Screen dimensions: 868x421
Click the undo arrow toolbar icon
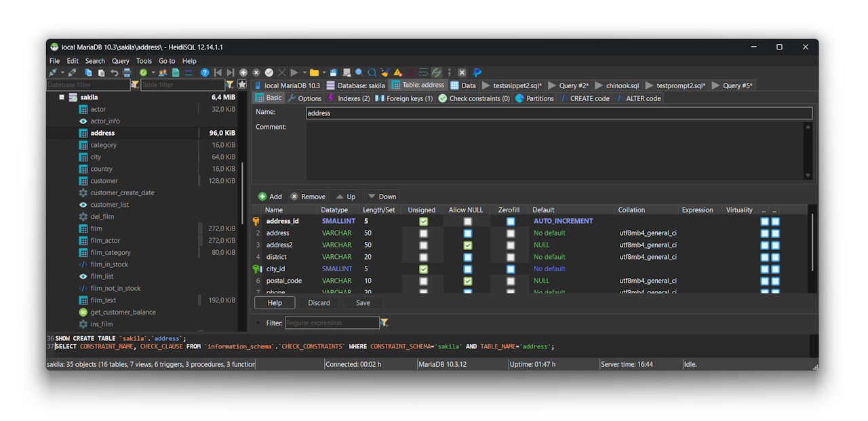coord(114,73)
